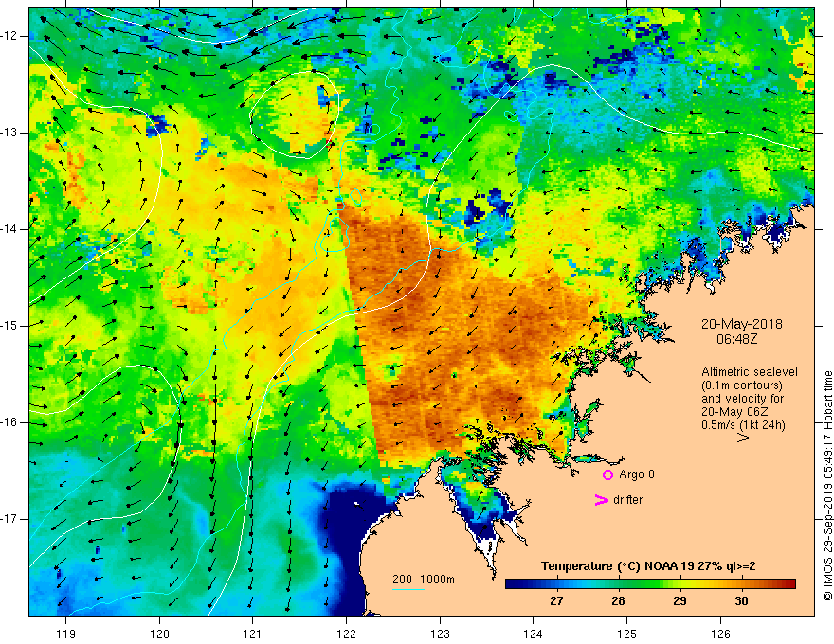Screen dimensions: 834x644
Task: Click the magenta drifter arrowhead legend symbol
Action: [601, 500]
